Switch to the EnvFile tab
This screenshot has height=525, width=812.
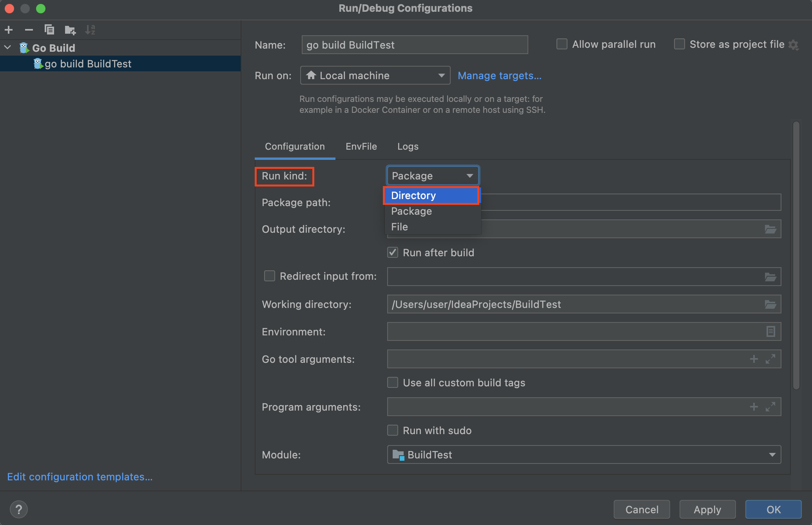click(x=361, y=147)
